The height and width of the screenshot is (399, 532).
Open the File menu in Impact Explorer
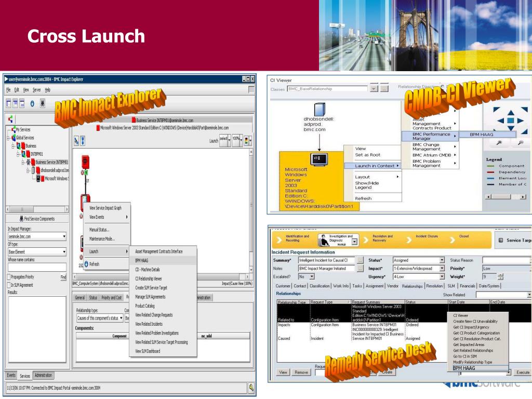(x=8, y=90)
